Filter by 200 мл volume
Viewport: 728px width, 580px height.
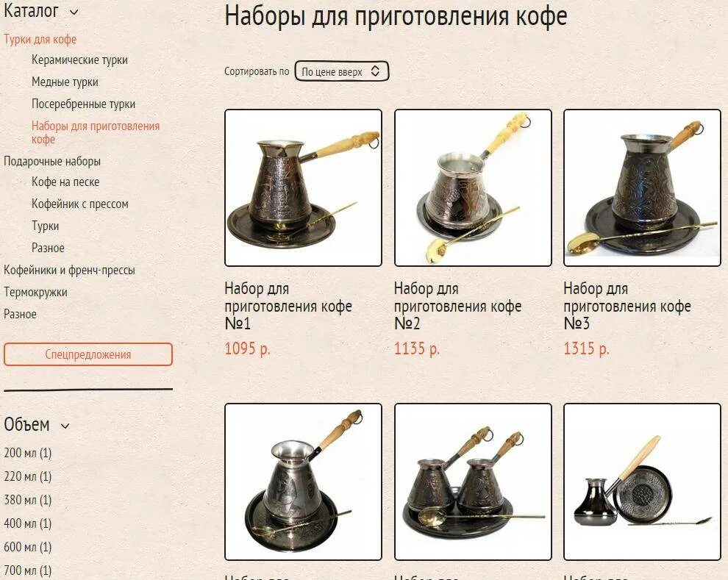coord(27,453)
